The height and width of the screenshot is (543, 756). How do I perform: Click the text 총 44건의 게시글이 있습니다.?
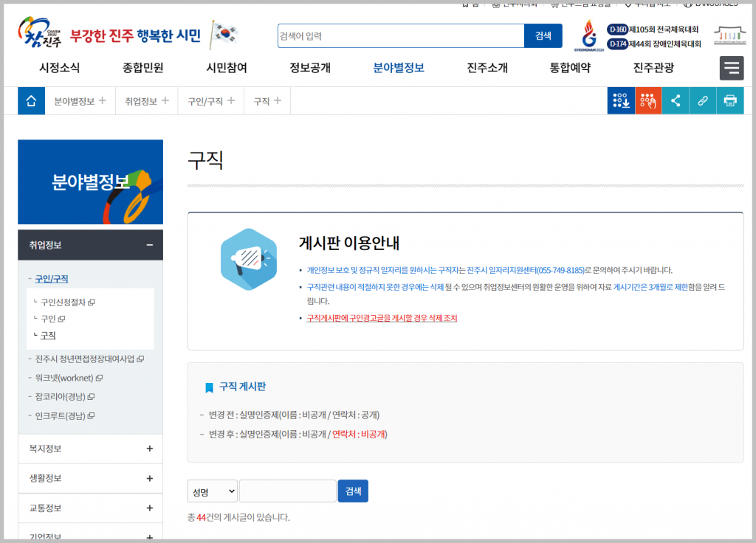tap(238, 517)
